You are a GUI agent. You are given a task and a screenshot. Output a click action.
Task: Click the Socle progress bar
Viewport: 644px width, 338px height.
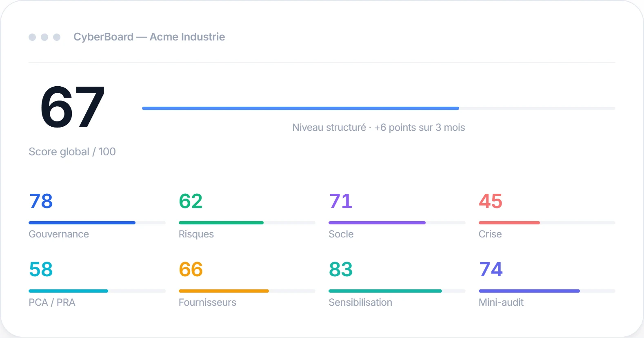(x=397, y=223)
